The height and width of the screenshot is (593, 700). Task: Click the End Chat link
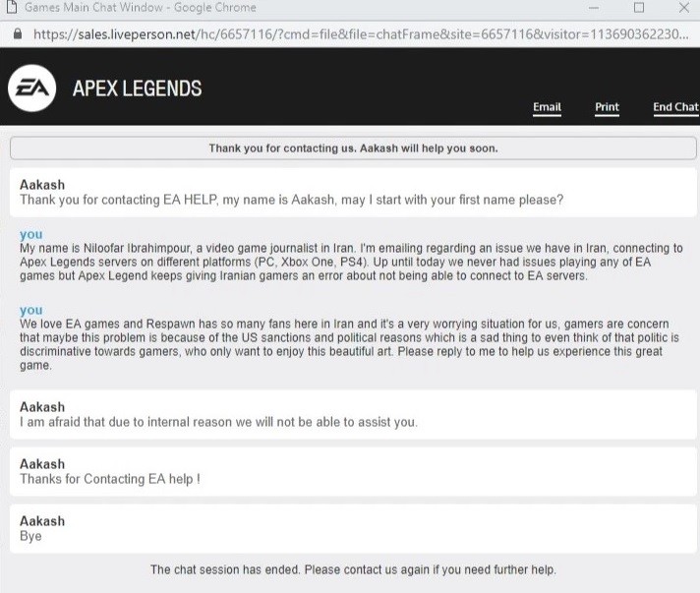[675, 107]
